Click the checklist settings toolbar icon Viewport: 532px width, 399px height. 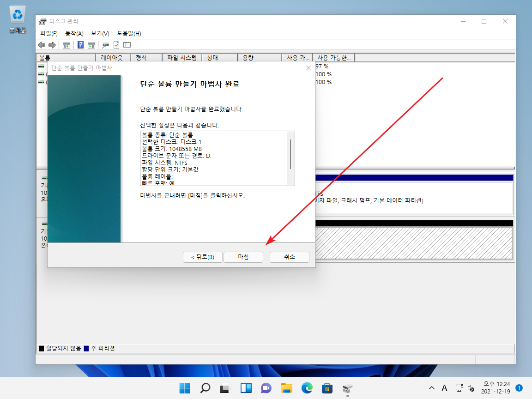click(x=127, y=45)
